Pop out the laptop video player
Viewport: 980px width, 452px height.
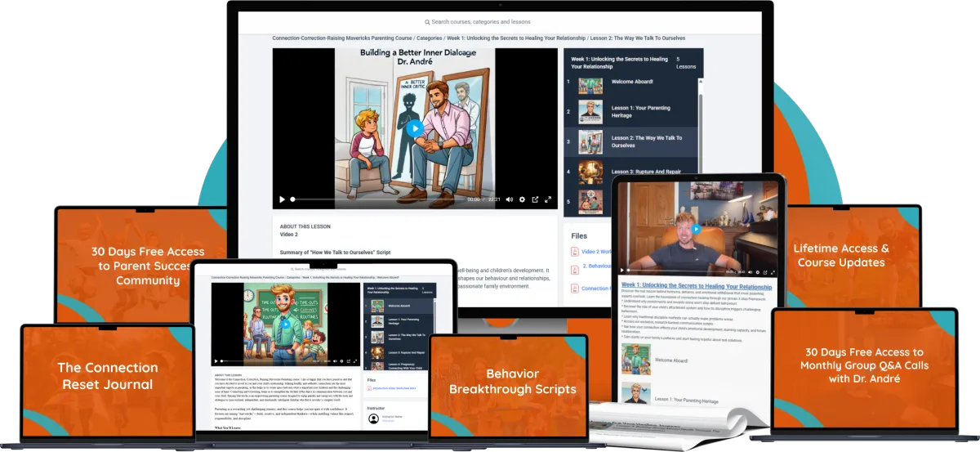(x=349, y=361)
